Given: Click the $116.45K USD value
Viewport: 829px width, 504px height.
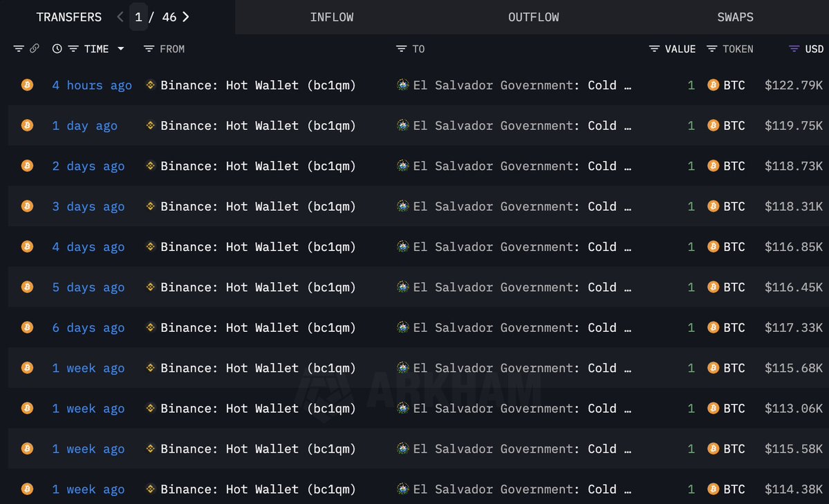Looking at the screenshot, I should (794, 287).
